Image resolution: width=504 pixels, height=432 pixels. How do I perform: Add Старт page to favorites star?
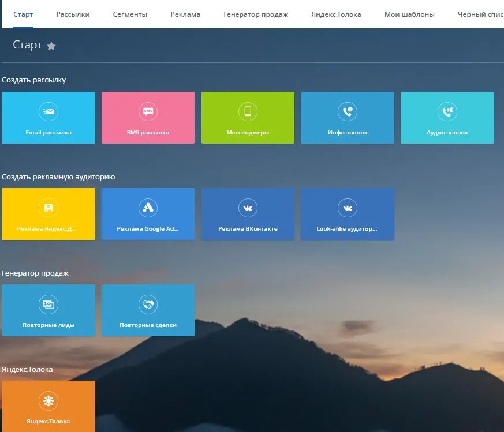[51, 46]
